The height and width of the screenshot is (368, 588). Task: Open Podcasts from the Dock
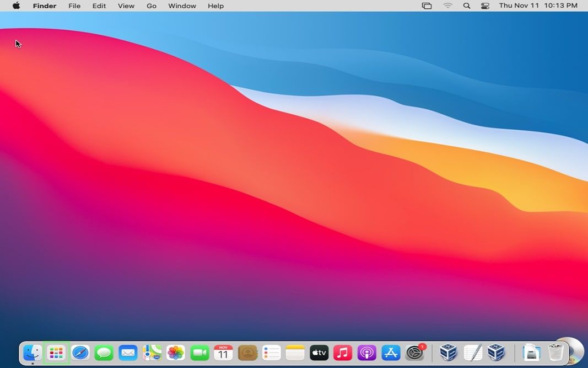pos(366,353)
